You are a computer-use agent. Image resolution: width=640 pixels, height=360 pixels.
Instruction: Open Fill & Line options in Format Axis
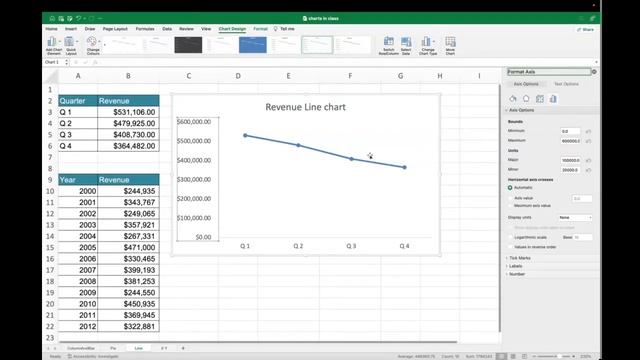[x=513, y=99]
